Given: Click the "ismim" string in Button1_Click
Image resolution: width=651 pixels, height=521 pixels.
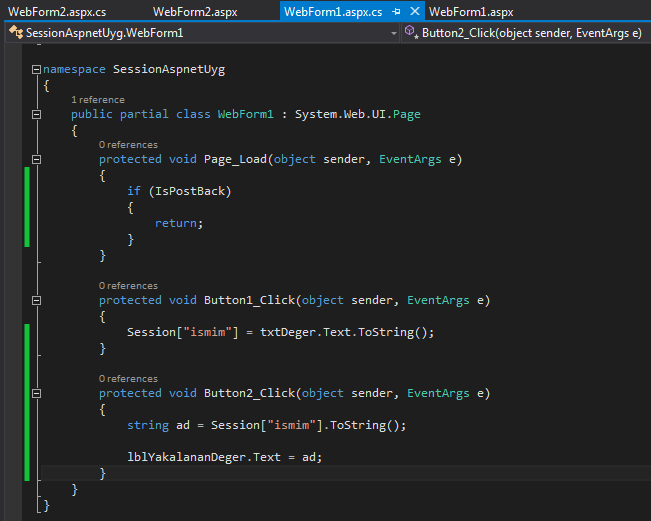Looking at the screenshot, I should (x=207, y=332).
